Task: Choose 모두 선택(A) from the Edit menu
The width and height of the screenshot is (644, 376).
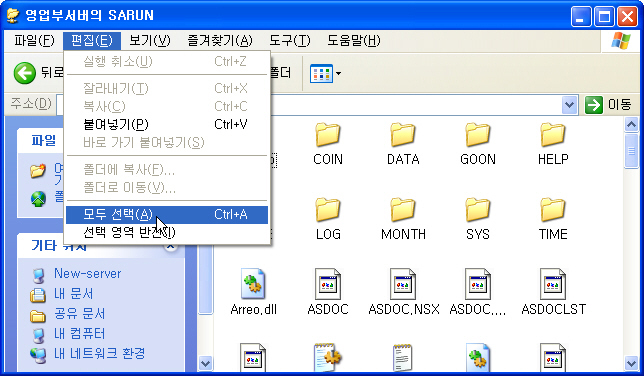Action: click(167, 215)
